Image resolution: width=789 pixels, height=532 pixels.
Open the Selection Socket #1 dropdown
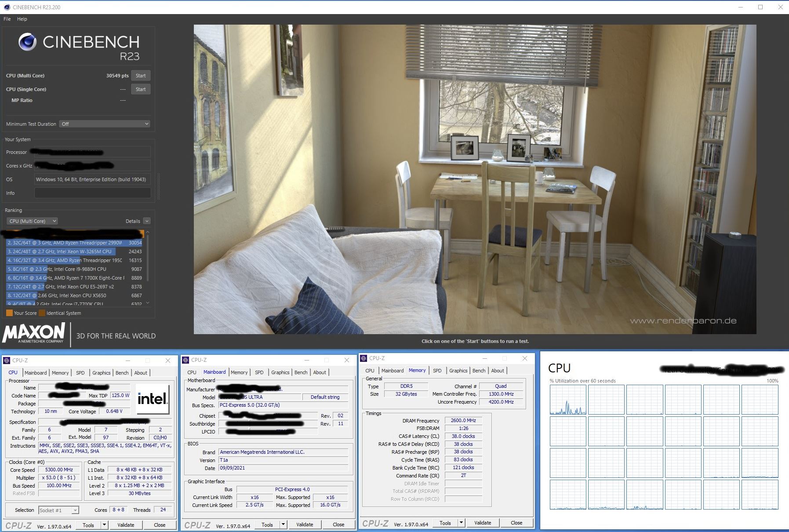coord(58,510)
